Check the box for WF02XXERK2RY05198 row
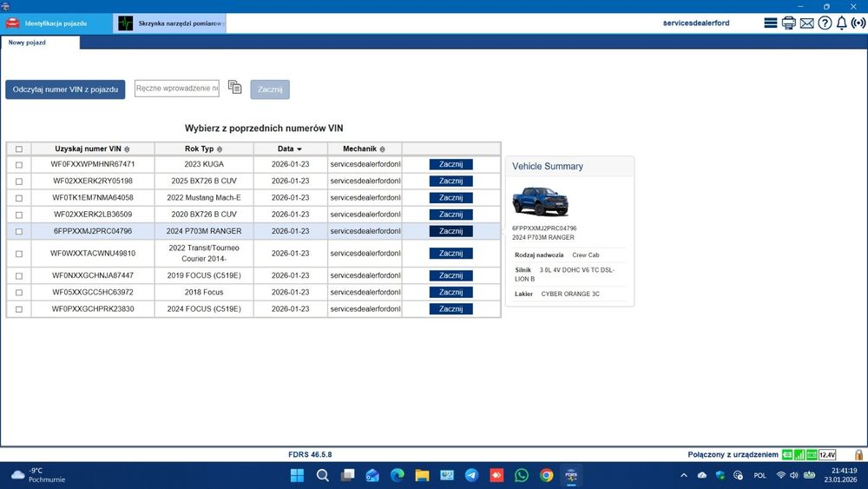Screen dimensions: 868x489 pyautogui.click(x=19, y=182)
